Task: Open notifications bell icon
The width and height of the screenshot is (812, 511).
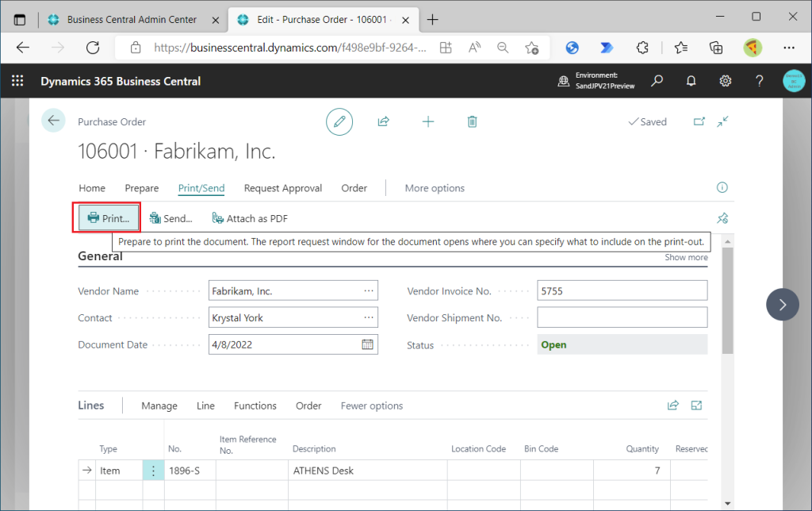Action: point(691,81)
